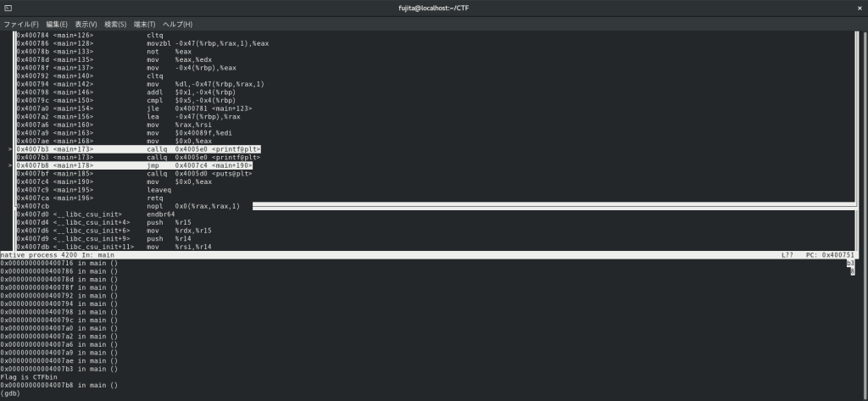The image size is (868, 401).
Task: Open the 編集(E) menu
Action: tap(58, 24)
